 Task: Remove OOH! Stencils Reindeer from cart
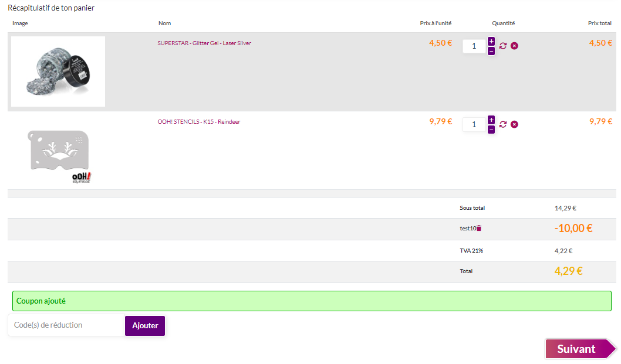tap(514, 124)
